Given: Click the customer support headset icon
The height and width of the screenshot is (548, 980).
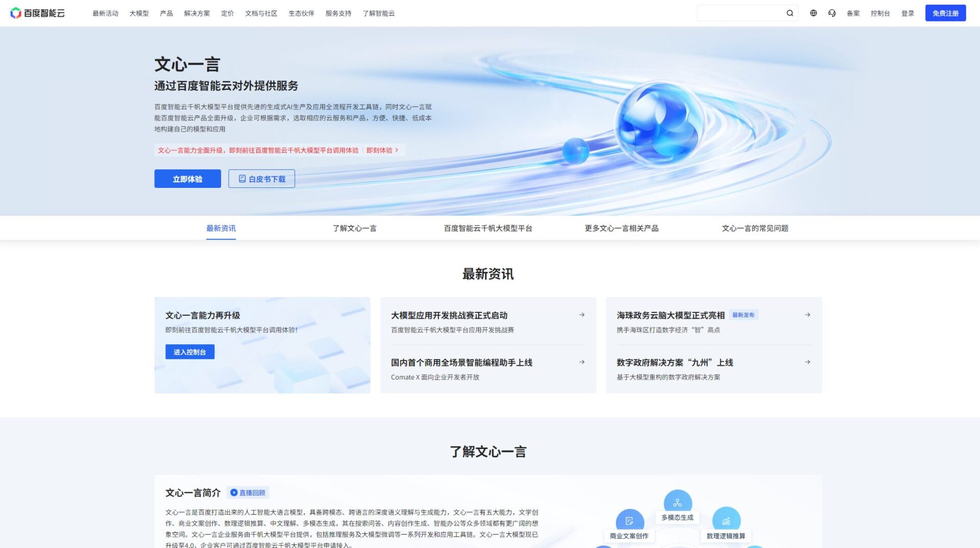Looking at the screenshot, I should click(832, 13).
